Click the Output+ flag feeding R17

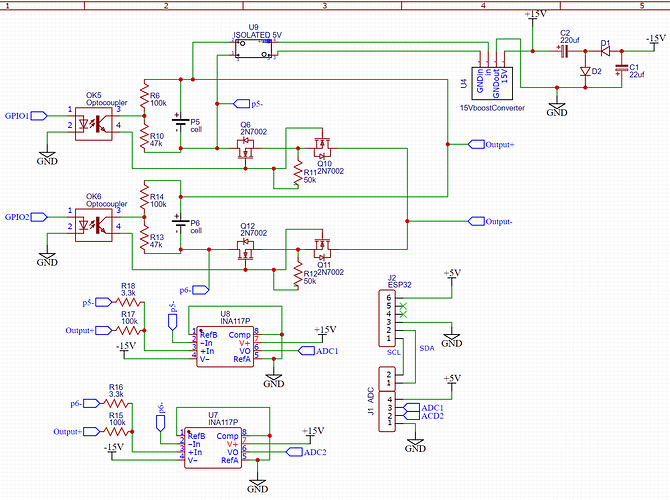pos(104,330)
